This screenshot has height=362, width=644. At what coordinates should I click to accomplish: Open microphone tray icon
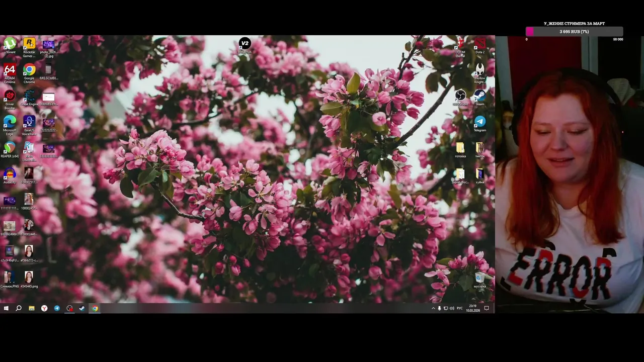[x=439, y=308]
